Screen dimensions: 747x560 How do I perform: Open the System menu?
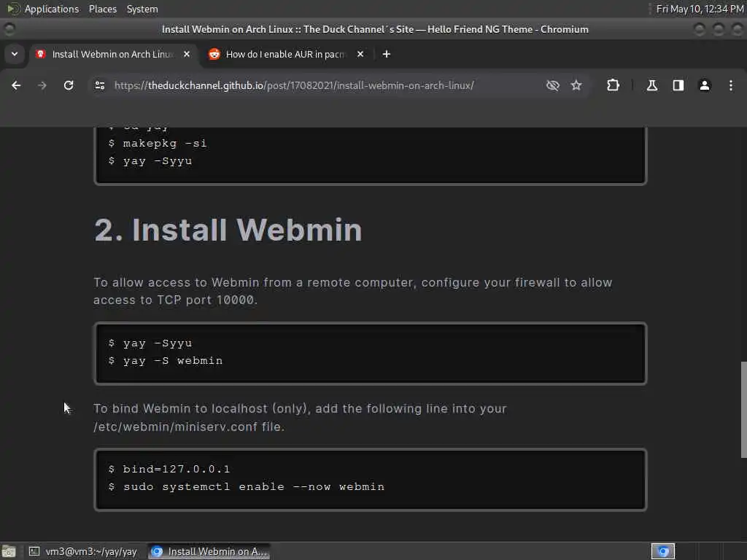click(x=142, y=9)
